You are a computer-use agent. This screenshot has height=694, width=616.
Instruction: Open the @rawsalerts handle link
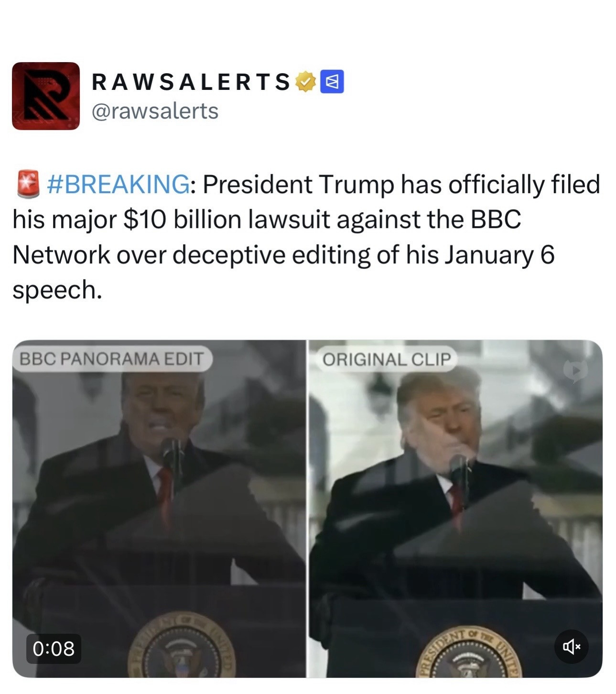point(155,111)
